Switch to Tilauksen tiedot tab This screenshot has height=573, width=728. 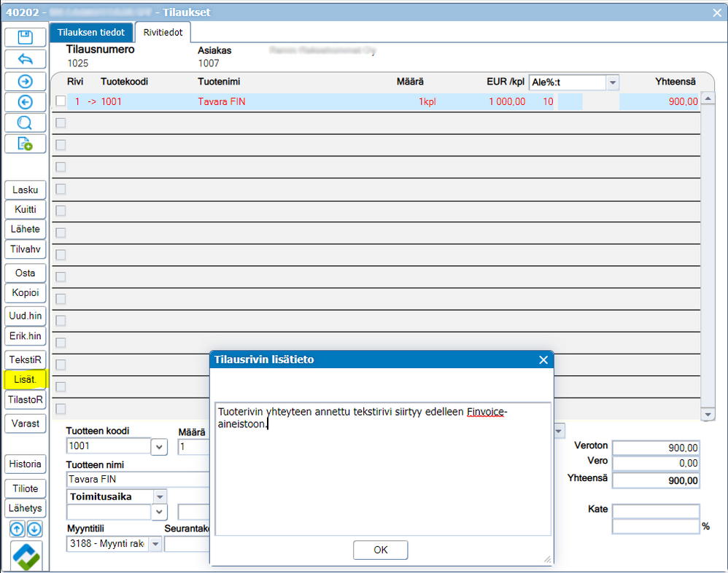(x=91, y=32)
